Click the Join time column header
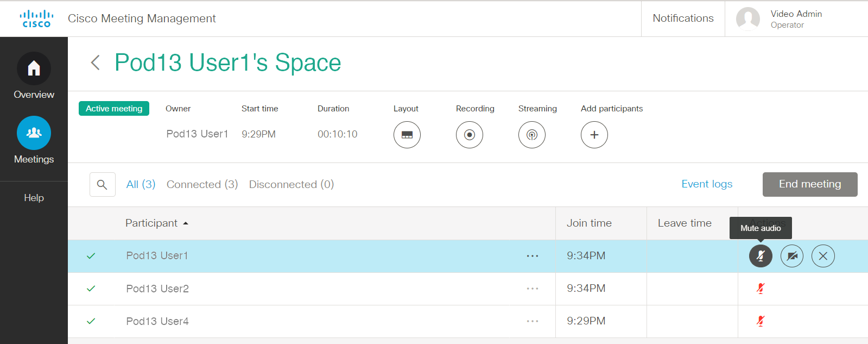This screenshot has width=868, height=344. (x=589, y=223)
